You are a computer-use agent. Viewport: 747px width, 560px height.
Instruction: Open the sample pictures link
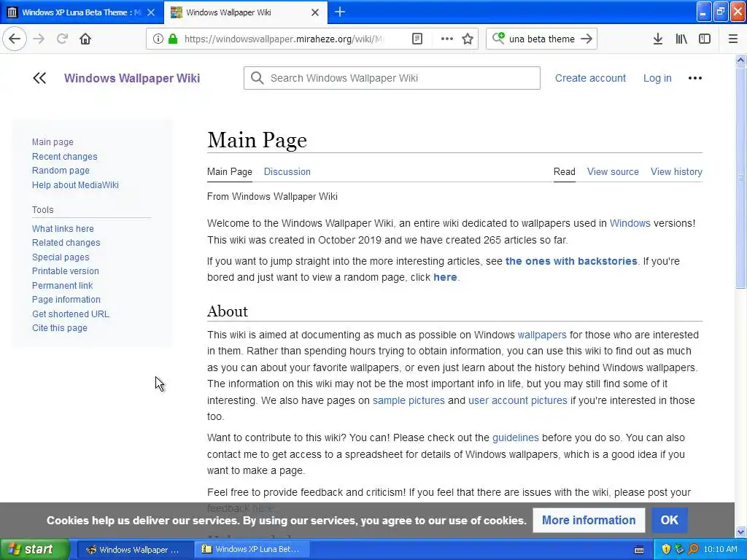pyautogui.click(x=409, y=400)
